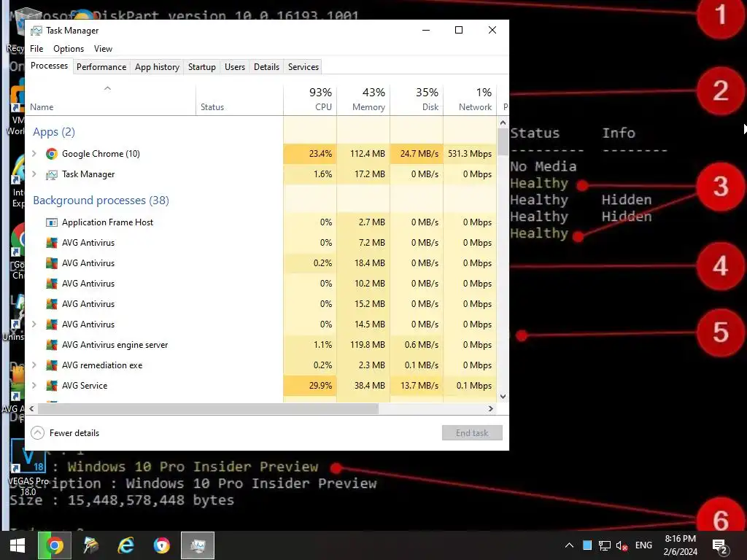Image resolution: width=747 pixels, height=560 pixels.
Task: Click the vertical scrollbar up arrow
Action: pyautogui.click(x=503, y=122)
